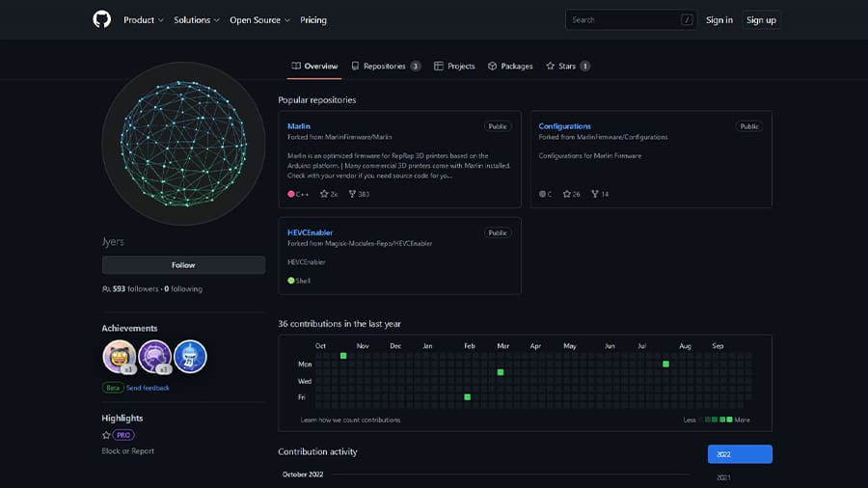Switch to the Stars tab
The height and width of the screenshot is (488, 868).
pyautogui.click(x=568, y=66)
